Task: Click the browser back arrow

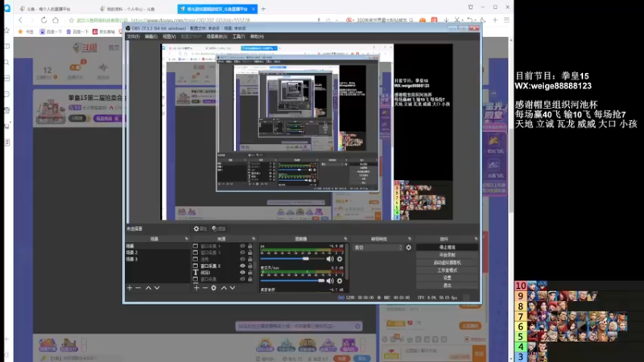Action: (21, 19)
